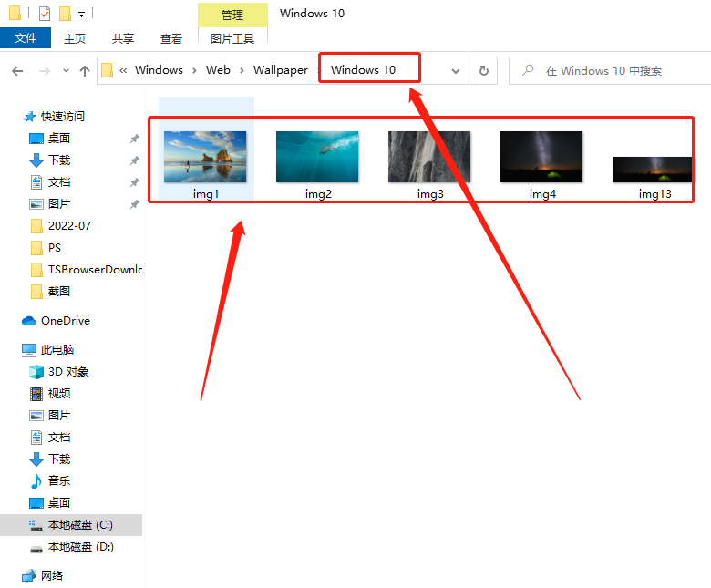711x588 pixels.
Task: Select the img3 thumbnail
Action: pyautogui.click(x=429, y=164)
